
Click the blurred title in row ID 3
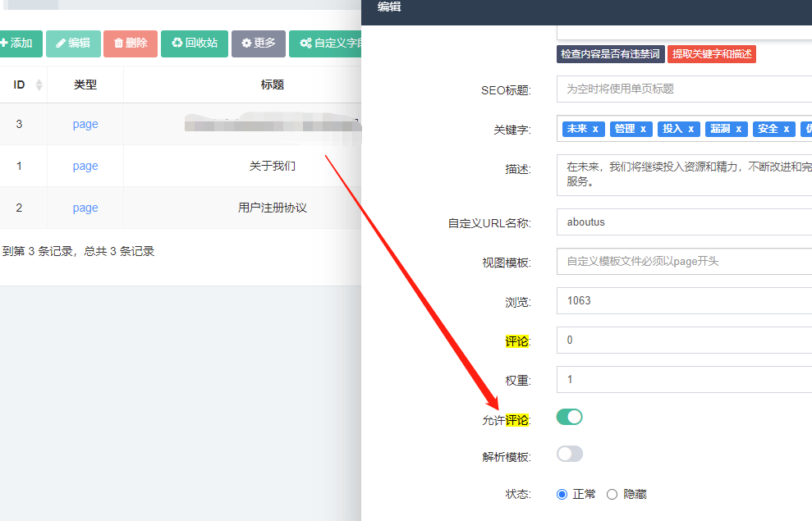tap(273, 125)
